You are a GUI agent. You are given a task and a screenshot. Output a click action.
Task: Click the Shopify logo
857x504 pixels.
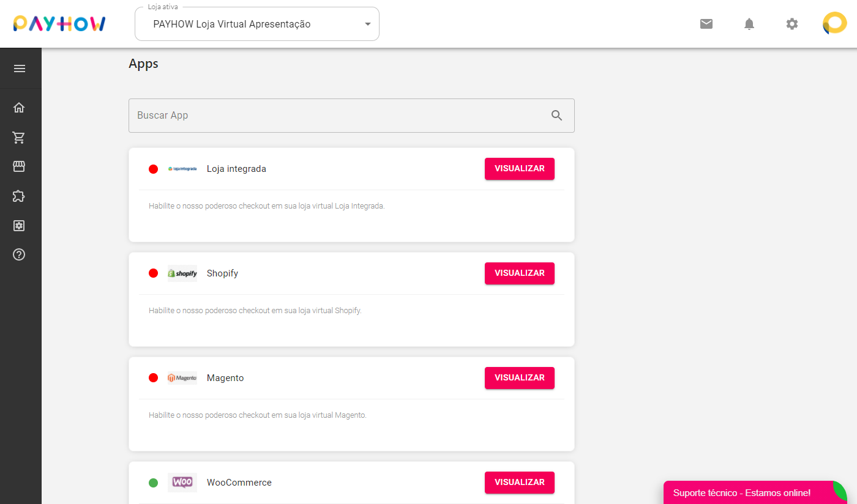tap(182, 273)
